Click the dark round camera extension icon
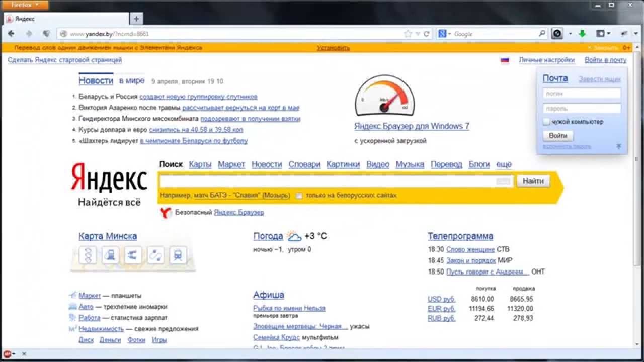Viewport: 644px width, 362px height. tap(557, 34)
